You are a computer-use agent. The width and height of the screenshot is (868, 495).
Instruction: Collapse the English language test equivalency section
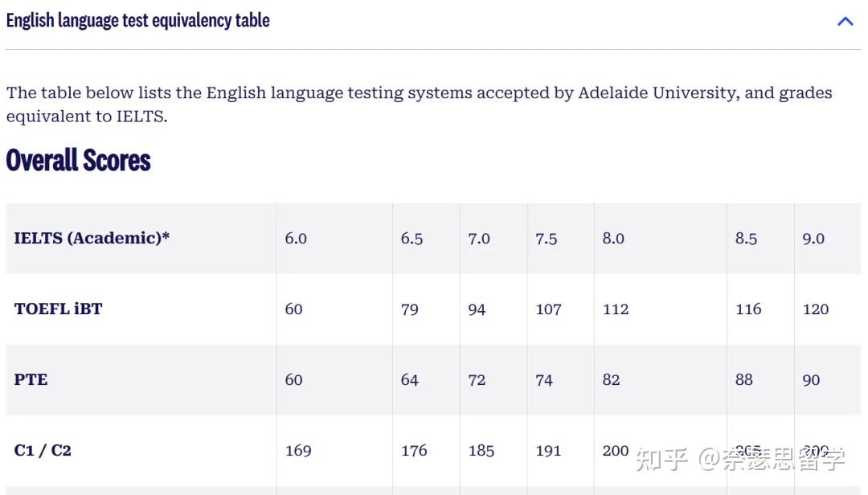coord(845,22)
